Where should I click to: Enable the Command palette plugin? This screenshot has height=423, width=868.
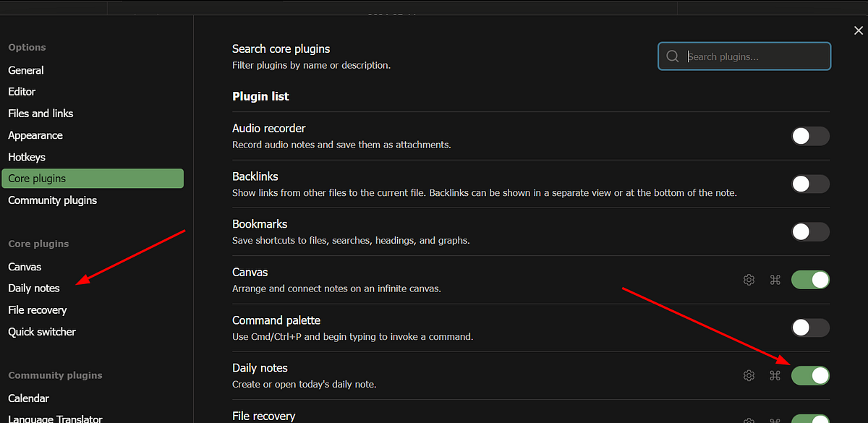click(810, 328)
